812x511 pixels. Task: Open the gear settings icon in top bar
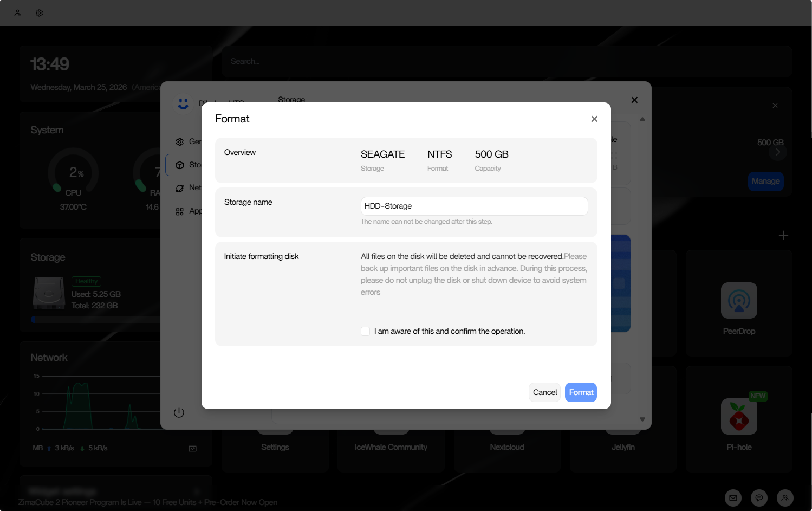point(40,13)
